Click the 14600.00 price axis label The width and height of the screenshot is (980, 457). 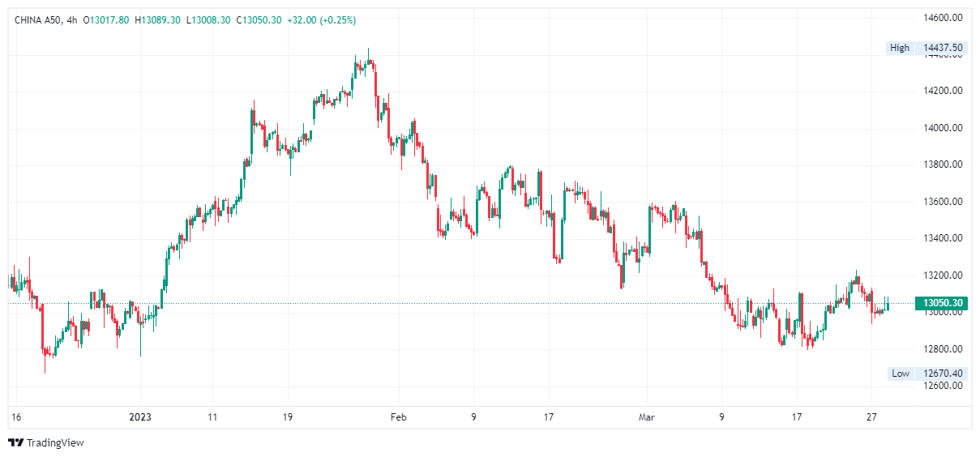pos(944,17)
